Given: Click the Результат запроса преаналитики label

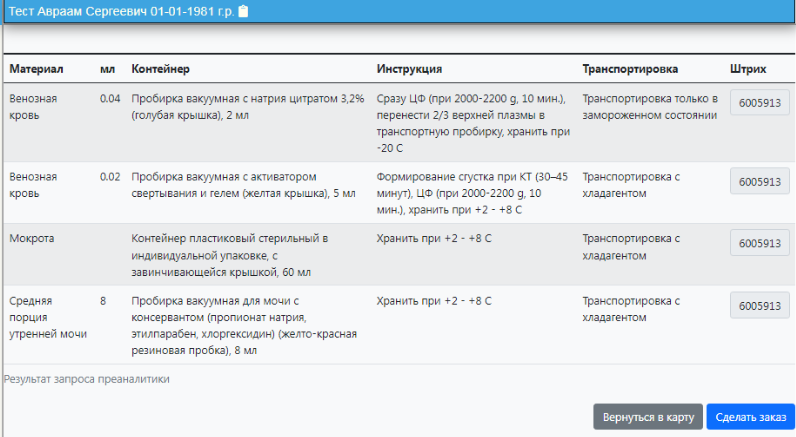Looking at the screenshot, I should (87, 379).
